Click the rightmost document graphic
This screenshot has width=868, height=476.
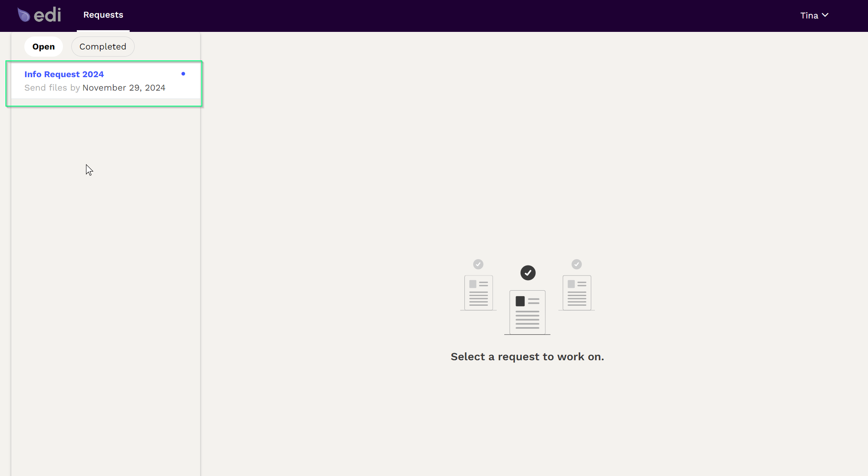tap(576, 293)
